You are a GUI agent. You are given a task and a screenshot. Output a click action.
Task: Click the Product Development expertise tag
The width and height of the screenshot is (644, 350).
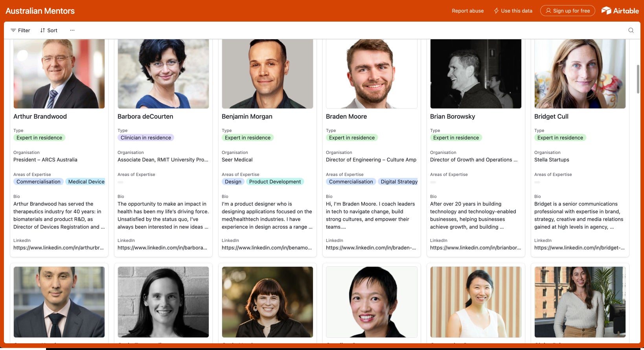tap(275, 182)
